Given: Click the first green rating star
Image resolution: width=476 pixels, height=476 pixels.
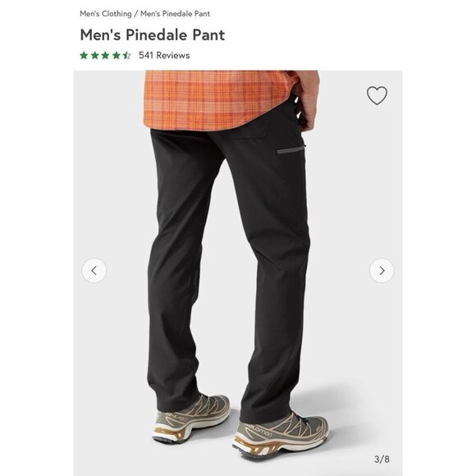Looking at the screenshot, I should click(x=84, y=55).
